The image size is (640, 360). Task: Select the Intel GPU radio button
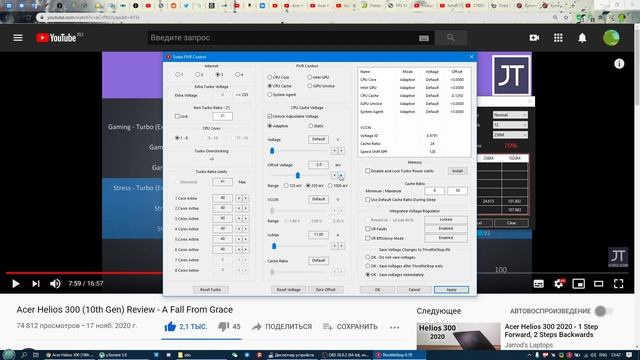tap(309, 77)
